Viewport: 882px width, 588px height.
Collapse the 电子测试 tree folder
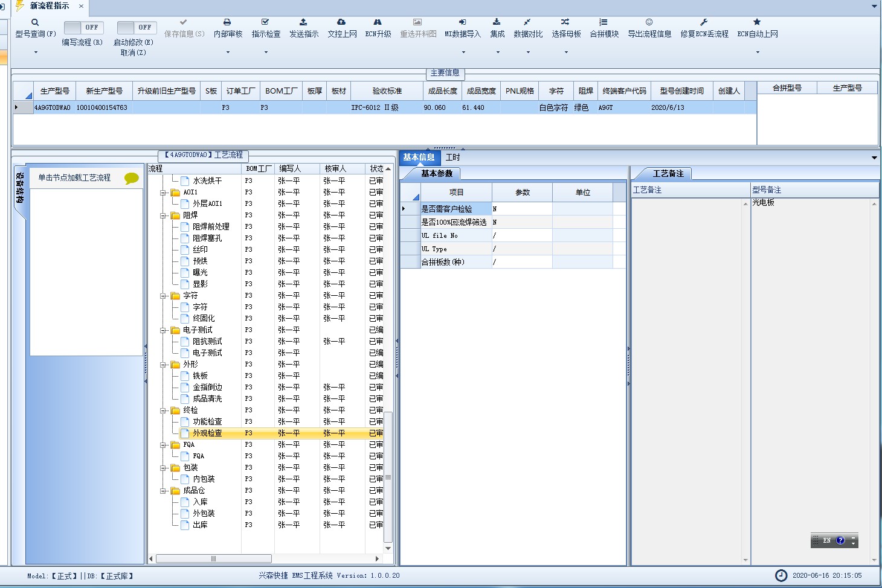(163, 330)
